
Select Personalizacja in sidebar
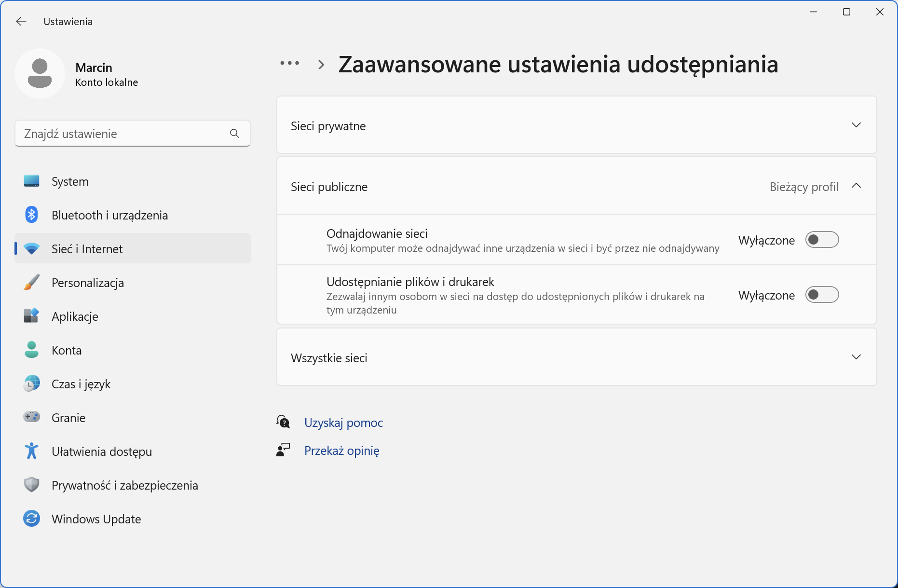point(133,283)
